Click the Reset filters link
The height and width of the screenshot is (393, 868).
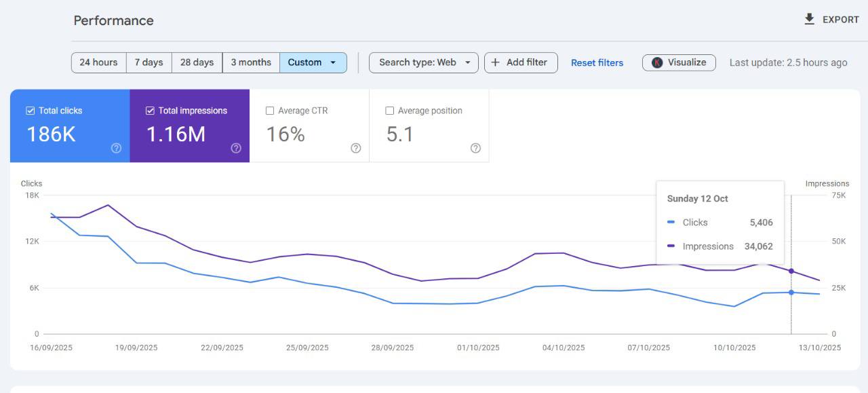pos(597,62)
